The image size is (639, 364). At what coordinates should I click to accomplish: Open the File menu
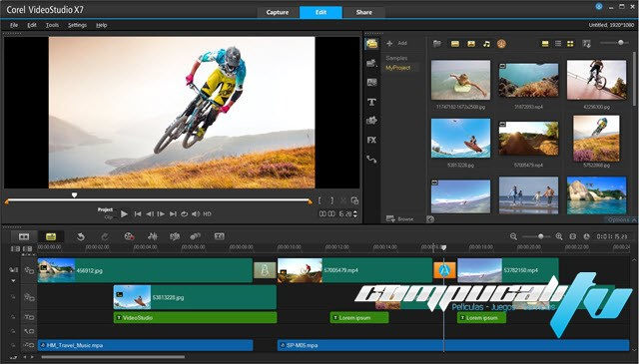tap(14, 25)
